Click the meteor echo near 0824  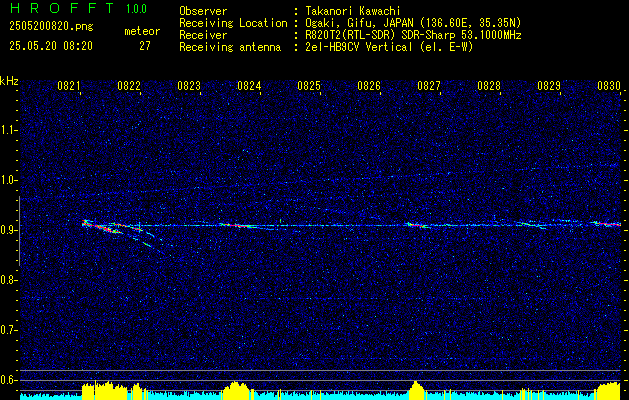pos(237,226)
